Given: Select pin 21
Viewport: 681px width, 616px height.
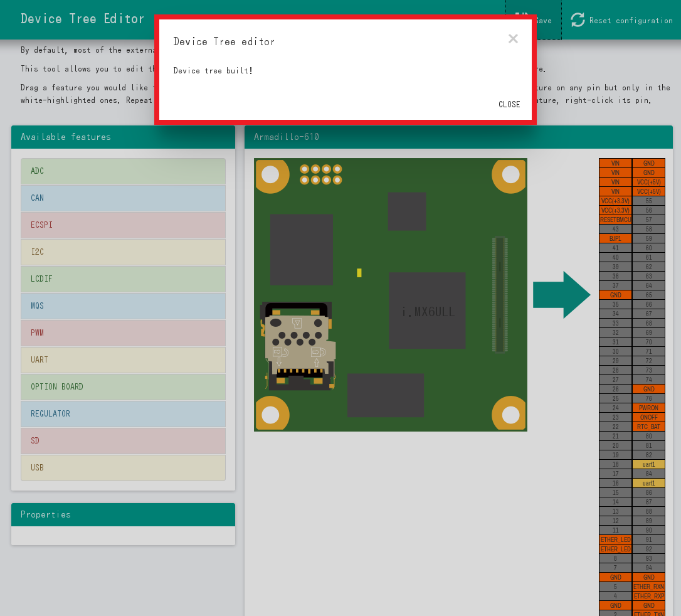Looking at the screenshot, I should coord(615,436).
